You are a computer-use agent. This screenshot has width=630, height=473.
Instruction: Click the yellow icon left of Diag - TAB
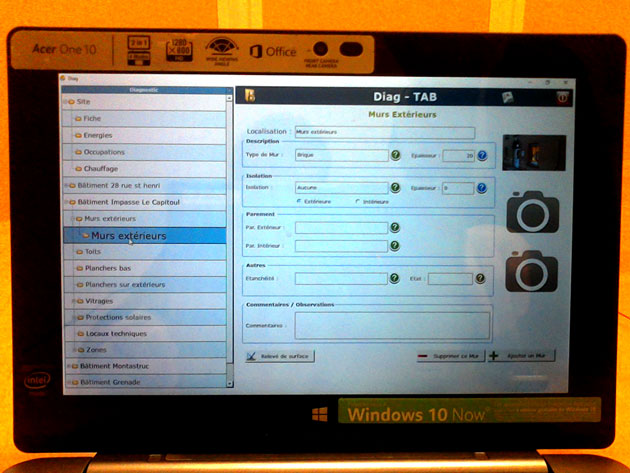point(249,96)
